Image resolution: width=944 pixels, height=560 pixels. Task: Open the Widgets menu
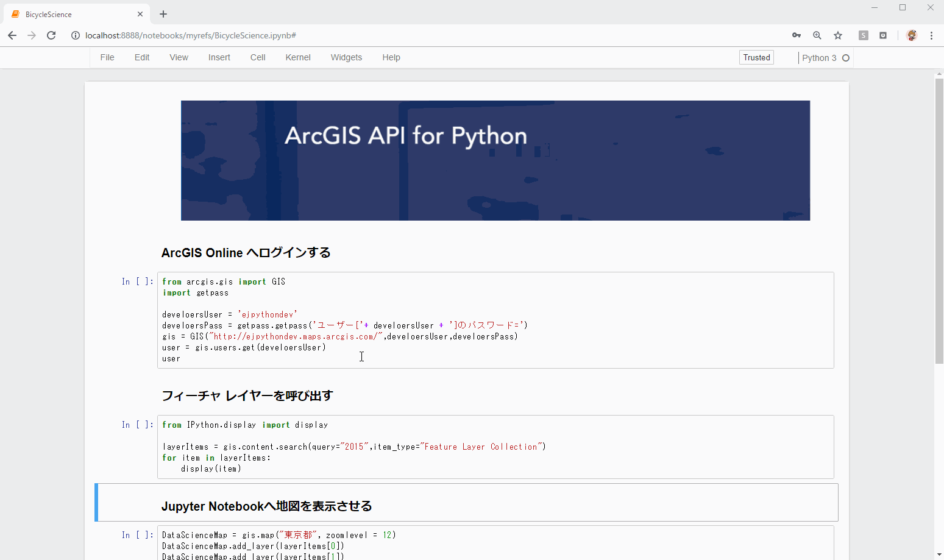(346, 57)
